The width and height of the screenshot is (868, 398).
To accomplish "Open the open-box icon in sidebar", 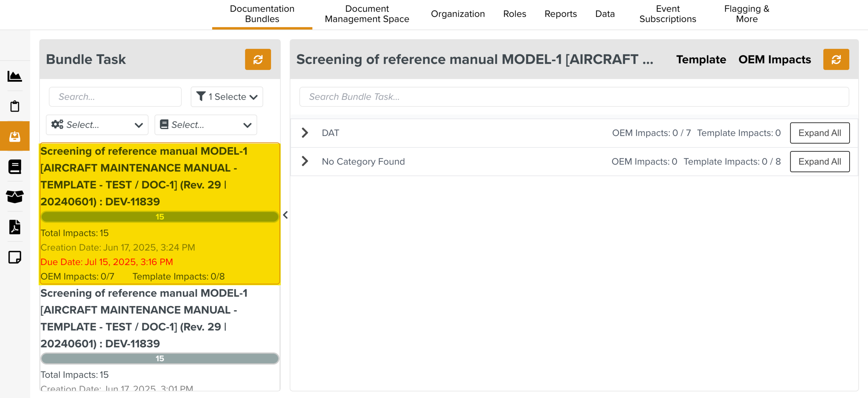I will pos(15,196).
